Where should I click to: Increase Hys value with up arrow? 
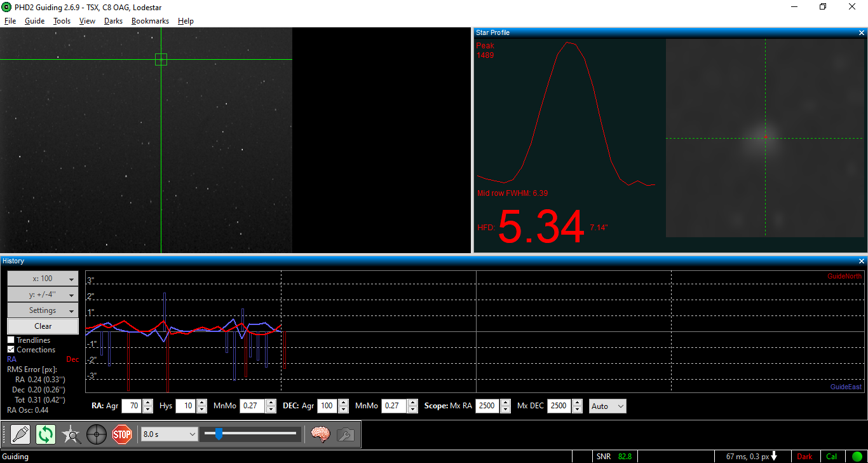201,403
